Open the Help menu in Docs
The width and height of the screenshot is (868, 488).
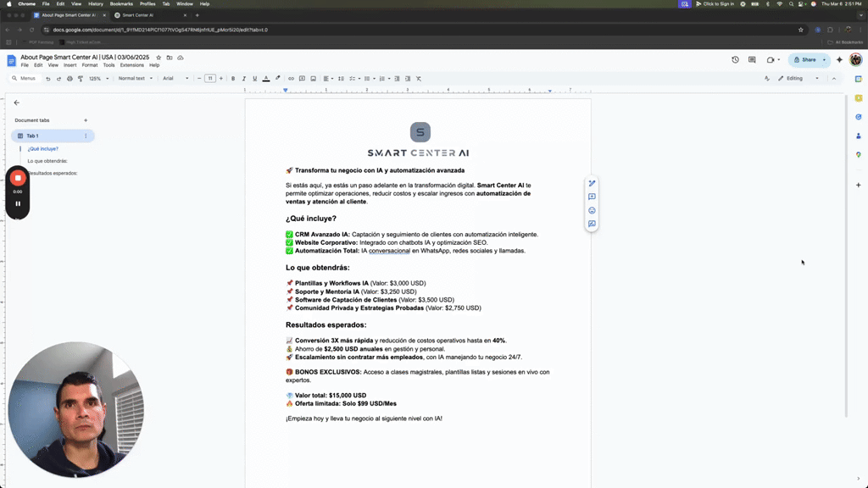(x=154, y=65)
